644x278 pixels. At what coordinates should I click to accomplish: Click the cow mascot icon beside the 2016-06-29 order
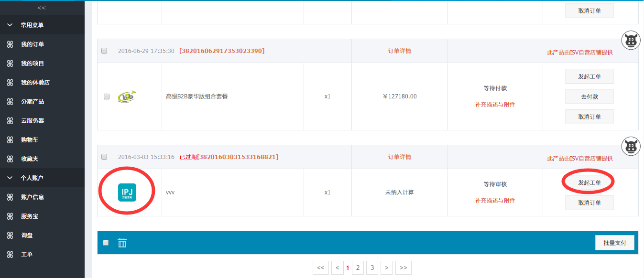632,40
